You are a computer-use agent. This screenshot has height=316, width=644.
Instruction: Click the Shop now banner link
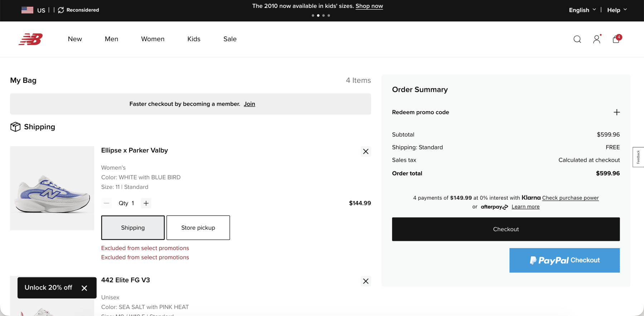[x=369, y=6]
